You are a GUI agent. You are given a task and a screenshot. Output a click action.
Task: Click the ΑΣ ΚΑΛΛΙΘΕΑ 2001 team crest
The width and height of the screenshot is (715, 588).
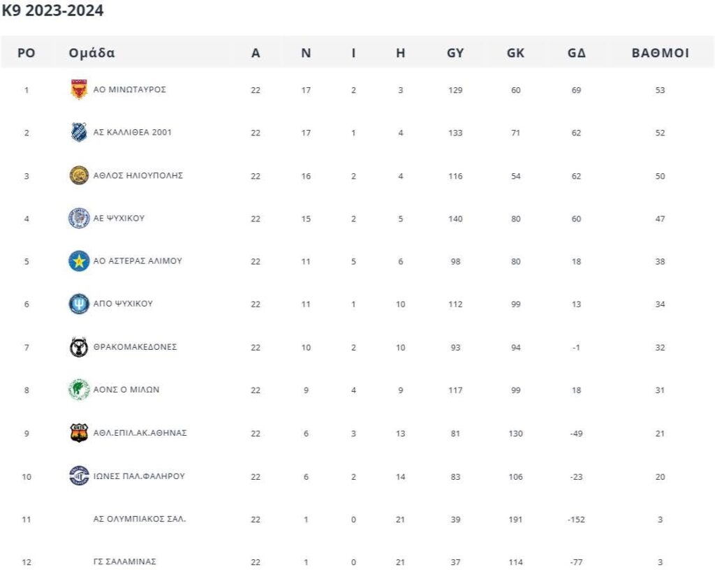(79, 133)
